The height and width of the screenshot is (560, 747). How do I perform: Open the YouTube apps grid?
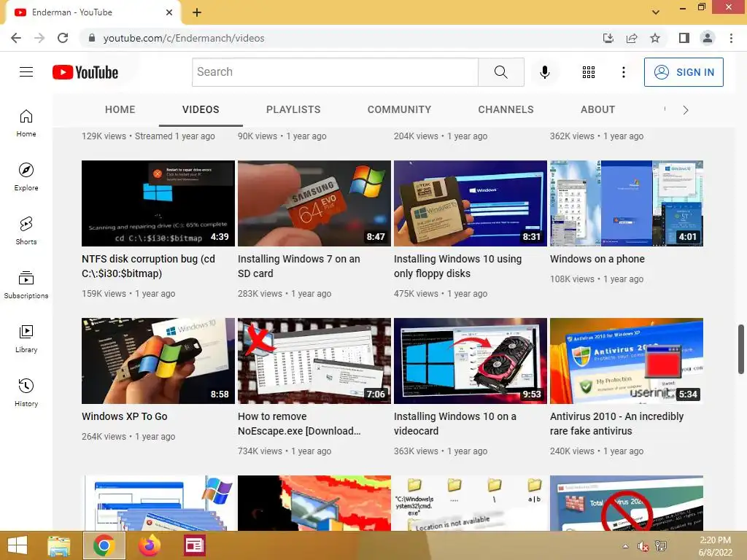point(589,72)
